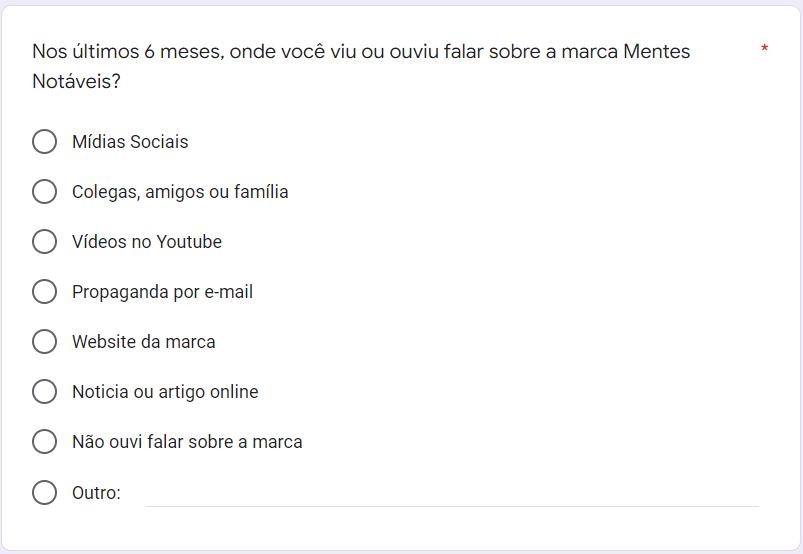Pick the Propaganda por e-mail radio circle
The height and width of the screenshot is (554, 803).
point(45,292)
